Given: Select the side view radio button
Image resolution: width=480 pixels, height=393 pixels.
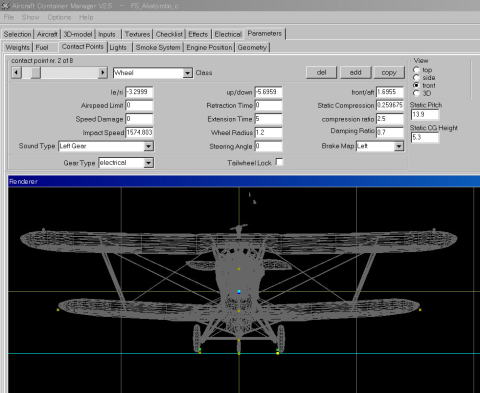Looking at the screenshot, I should pyautogui.click(x=416, y=77).
